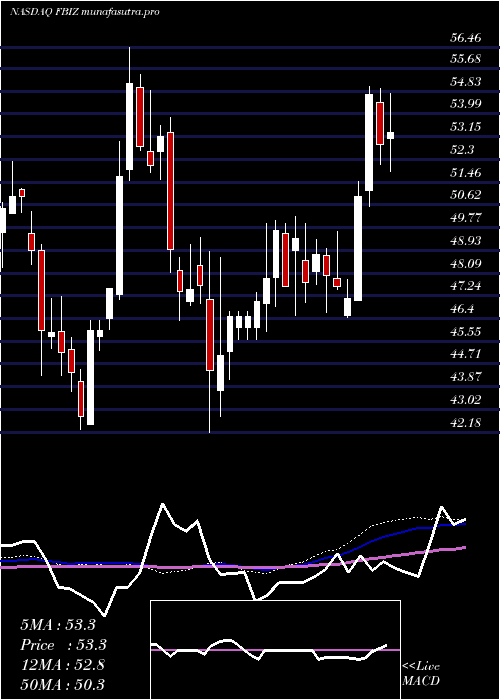Click the 55.68 price axis label

(x=465, y=59)
